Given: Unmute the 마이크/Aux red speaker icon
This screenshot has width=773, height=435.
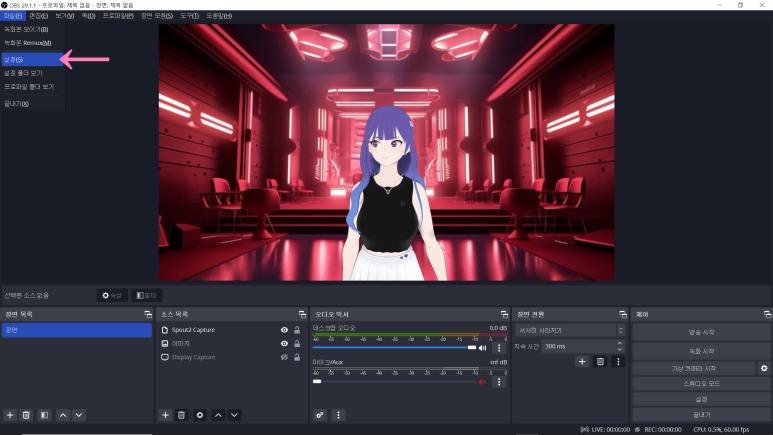Looking at the screenshot, I should [483, 382].
